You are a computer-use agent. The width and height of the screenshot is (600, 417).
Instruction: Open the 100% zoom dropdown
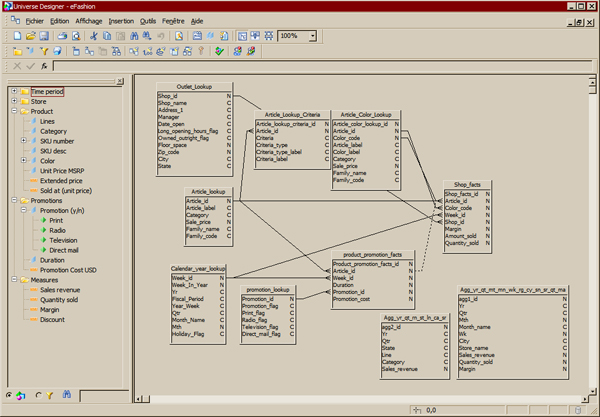pyautogui.click(x=313, y=36)
